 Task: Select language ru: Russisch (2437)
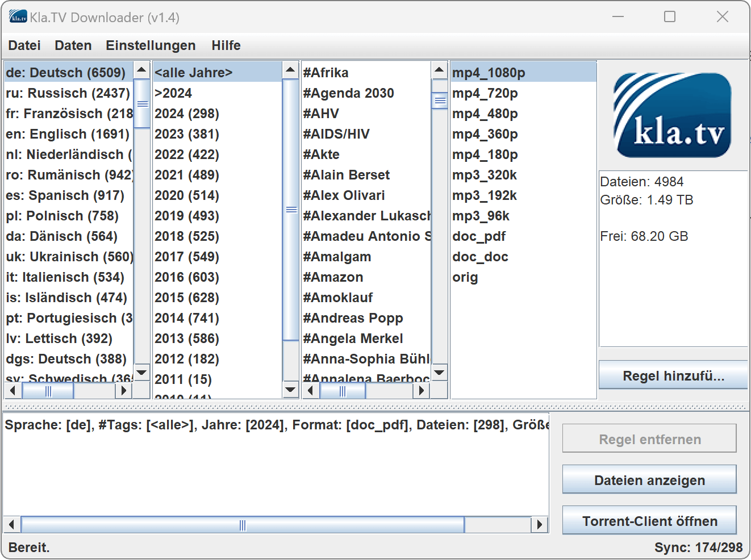(68, 93)
